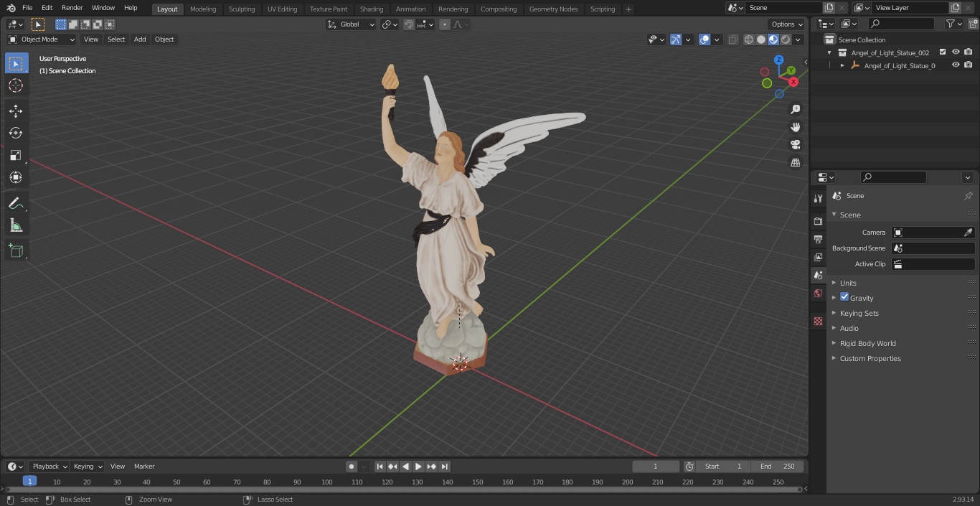Play the animation forward

pos(419,467)
